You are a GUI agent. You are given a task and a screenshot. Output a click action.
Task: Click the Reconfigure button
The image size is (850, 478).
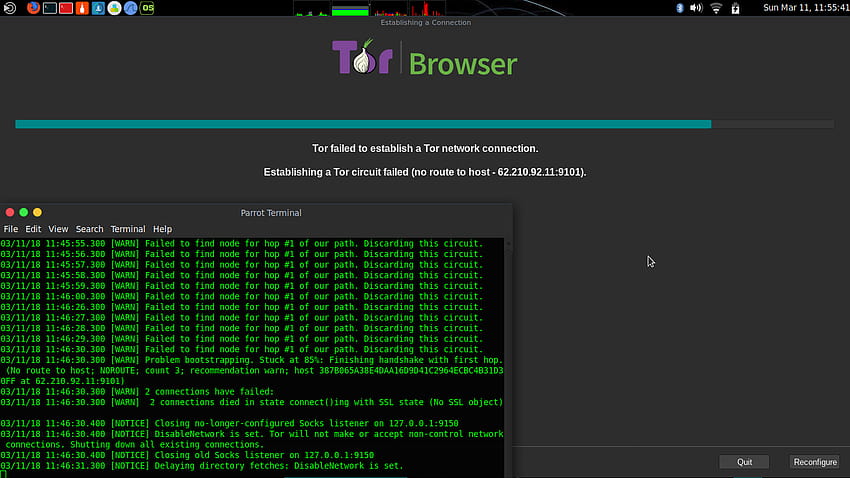pyautogui.click(x=815, y=462)
